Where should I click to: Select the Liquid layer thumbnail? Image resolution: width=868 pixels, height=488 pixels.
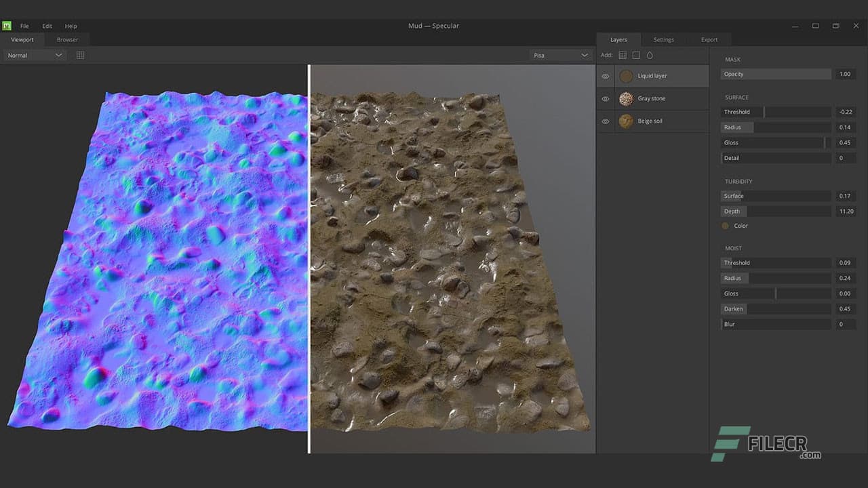tap(626, 76)
